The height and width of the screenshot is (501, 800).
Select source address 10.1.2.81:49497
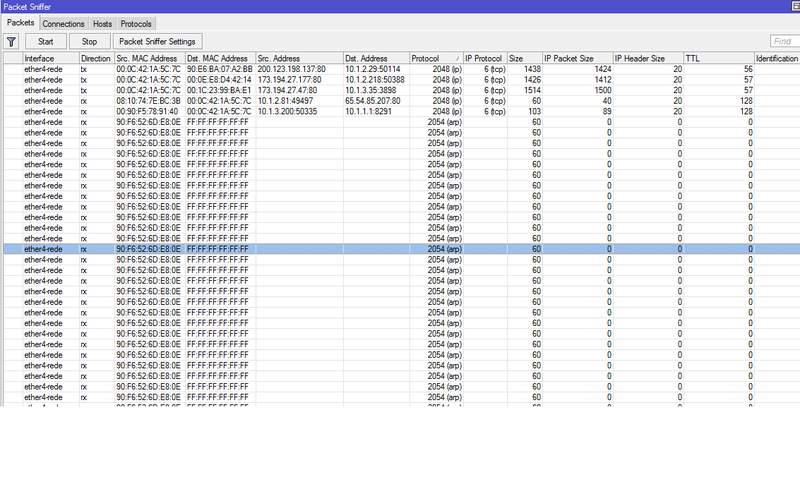click(285, 101)
